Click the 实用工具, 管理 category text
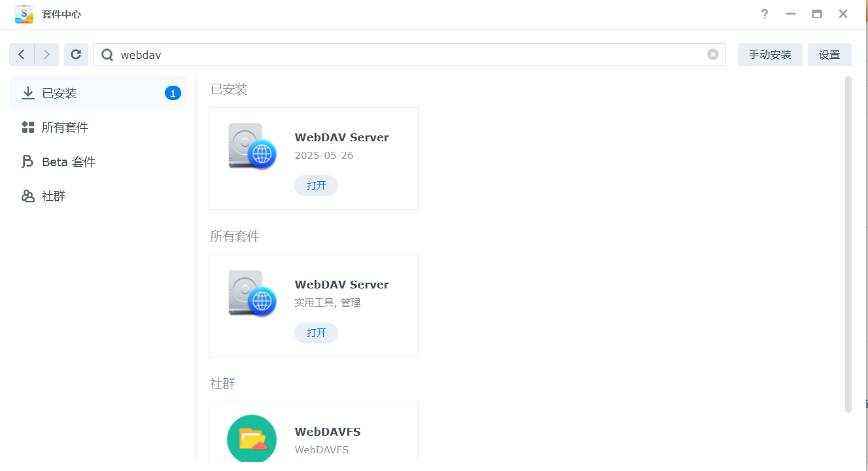Viewport: 868px width, 471px height. 328,303
